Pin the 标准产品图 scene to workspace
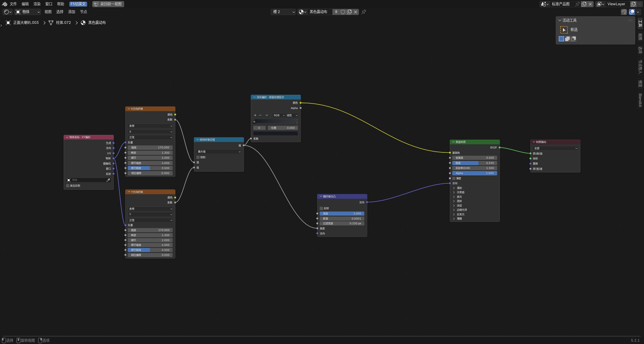644x344 pixels. pos(577,4)
